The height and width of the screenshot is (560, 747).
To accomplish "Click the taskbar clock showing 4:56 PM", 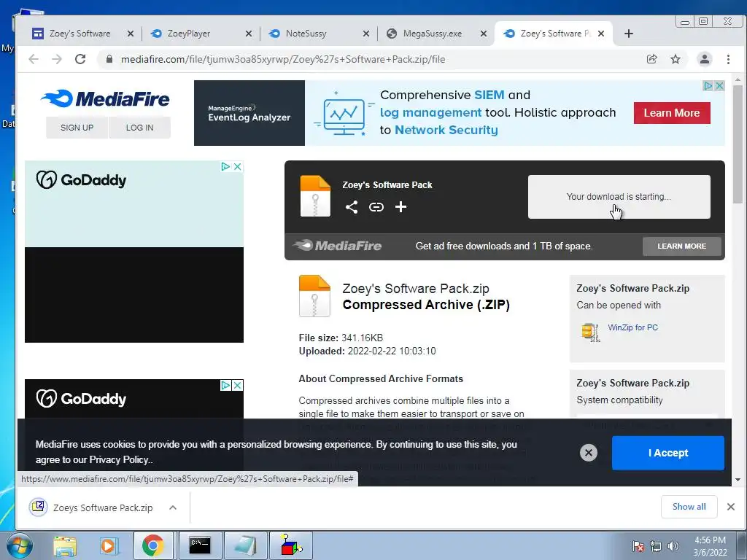I will pyautogui.click(x=710, y=546).
